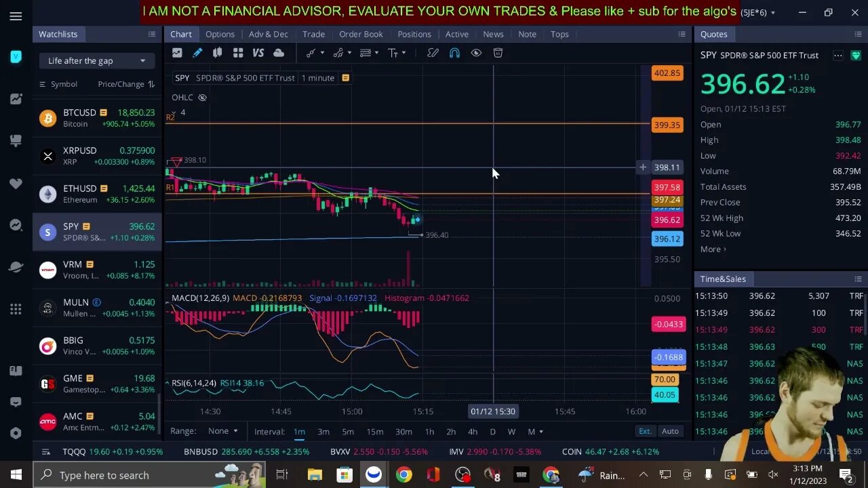Open Windows Start menu
This screenshot has height=488, width=868.
[x=16, y=475]
